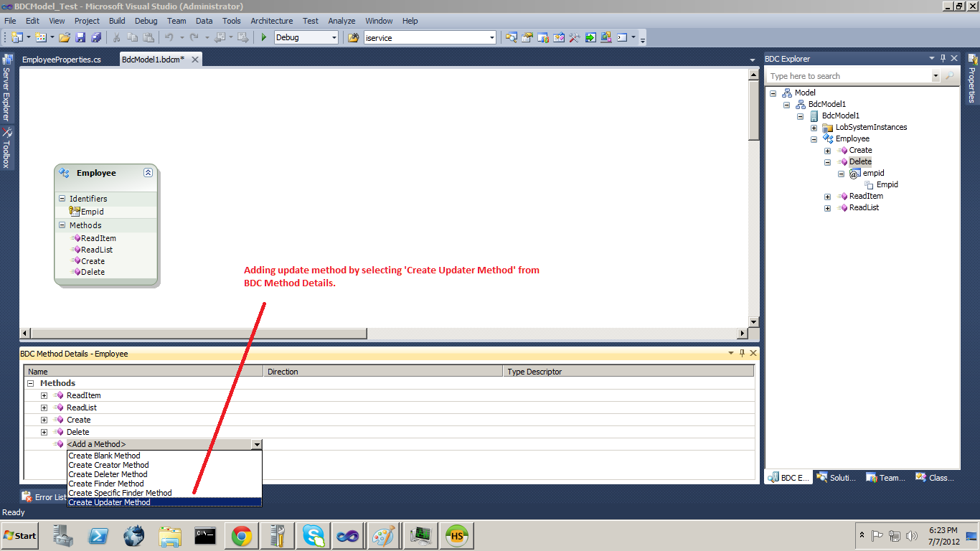Click the Find in Files toolbar icon

354,37
